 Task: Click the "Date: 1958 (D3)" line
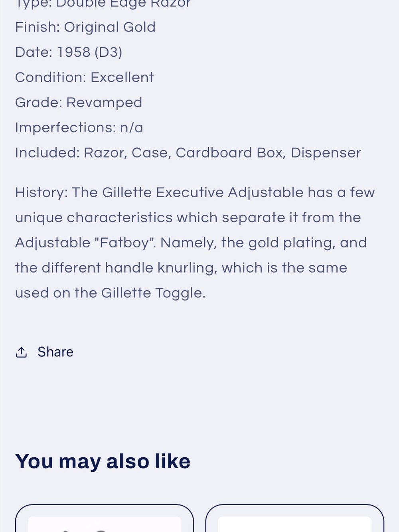pyautogui.click(x=69, y=52)
